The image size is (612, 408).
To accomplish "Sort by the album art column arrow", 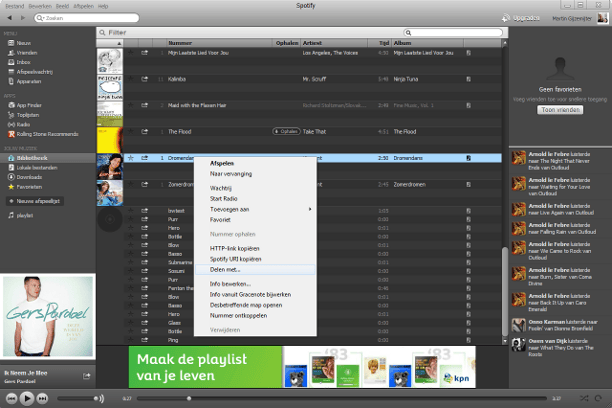I will [x=119, y=43].
